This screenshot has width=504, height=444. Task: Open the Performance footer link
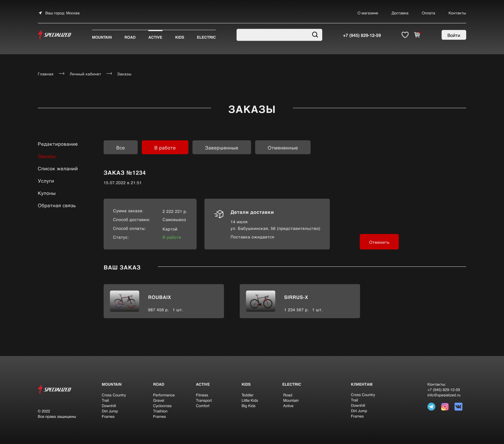click(164, 395)
